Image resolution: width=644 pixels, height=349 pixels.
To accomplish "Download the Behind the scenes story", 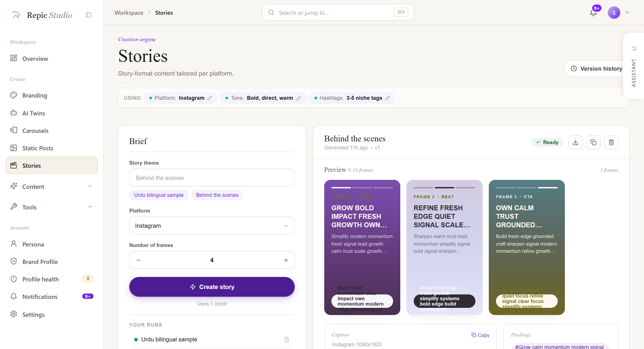I will click(x=576, y=142).
